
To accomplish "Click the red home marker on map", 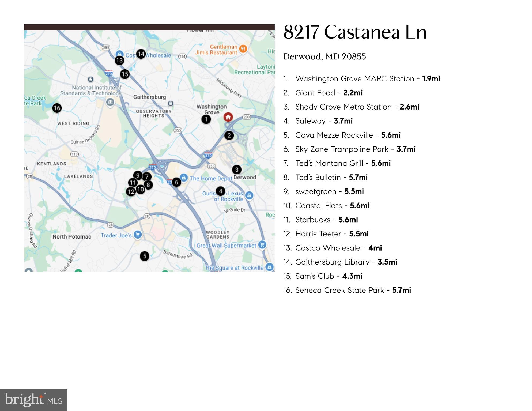I will [x=228, y=117].
